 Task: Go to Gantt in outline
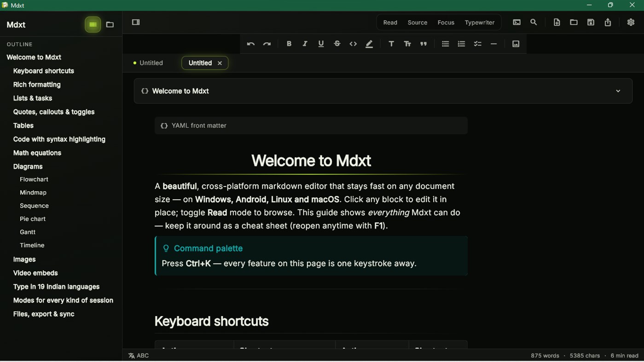[x=28, y=232]
